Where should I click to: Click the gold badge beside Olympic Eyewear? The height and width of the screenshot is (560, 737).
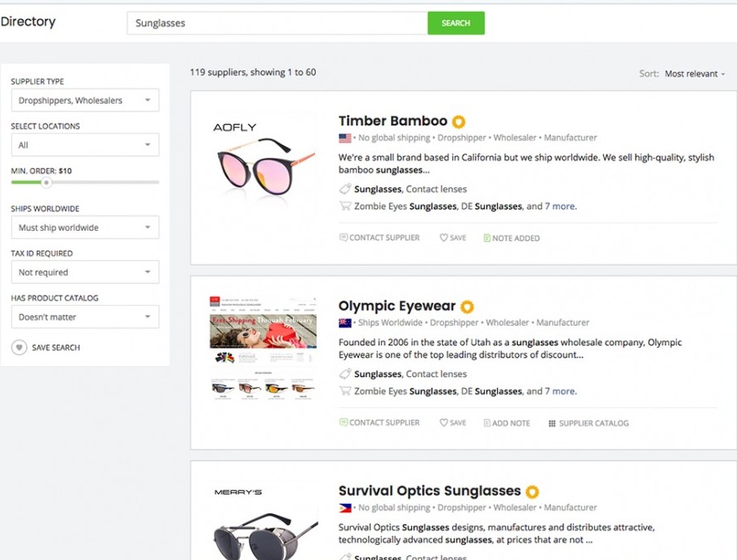pyautogui.click(x=467, y=307)
